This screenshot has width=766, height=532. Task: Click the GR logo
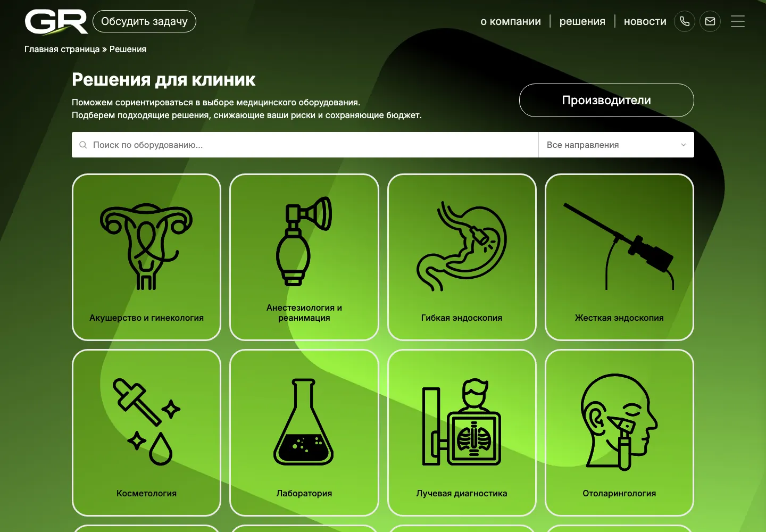56,21
